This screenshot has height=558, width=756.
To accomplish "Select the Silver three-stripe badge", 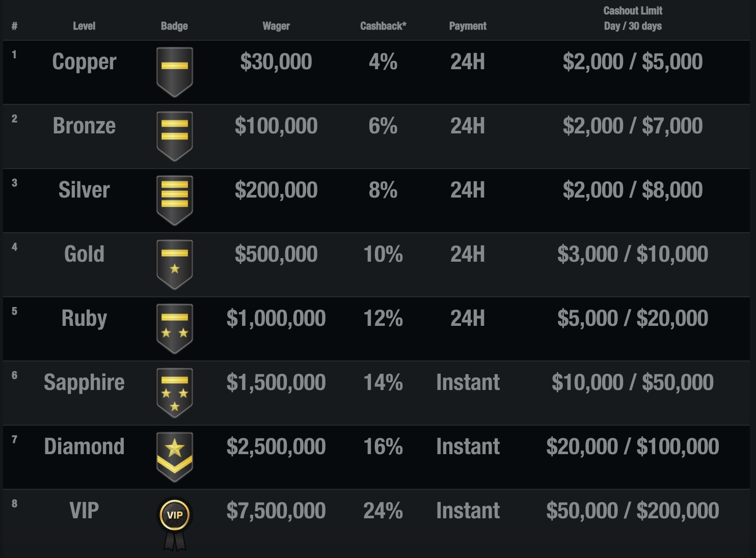I will click(x=174, y=201).
